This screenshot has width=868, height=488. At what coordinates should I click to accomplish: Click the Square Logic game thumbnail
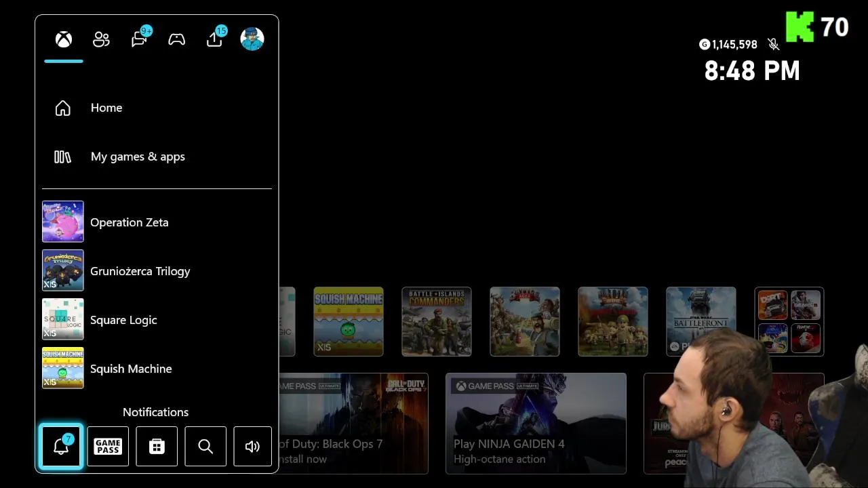click(x=63, y=319)
